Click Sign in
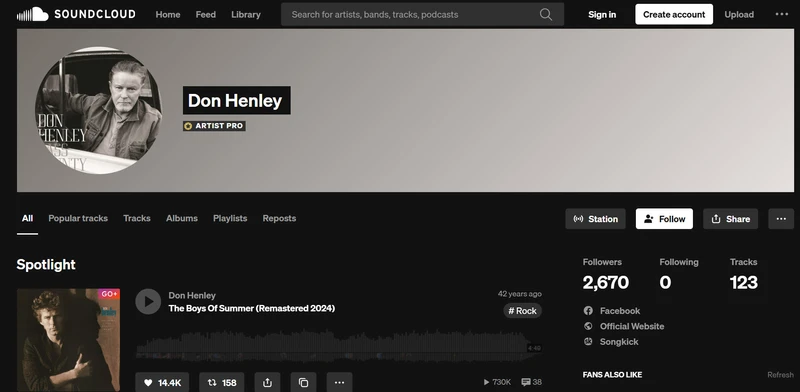The image size is (800, 392). (x=602, y=15)
